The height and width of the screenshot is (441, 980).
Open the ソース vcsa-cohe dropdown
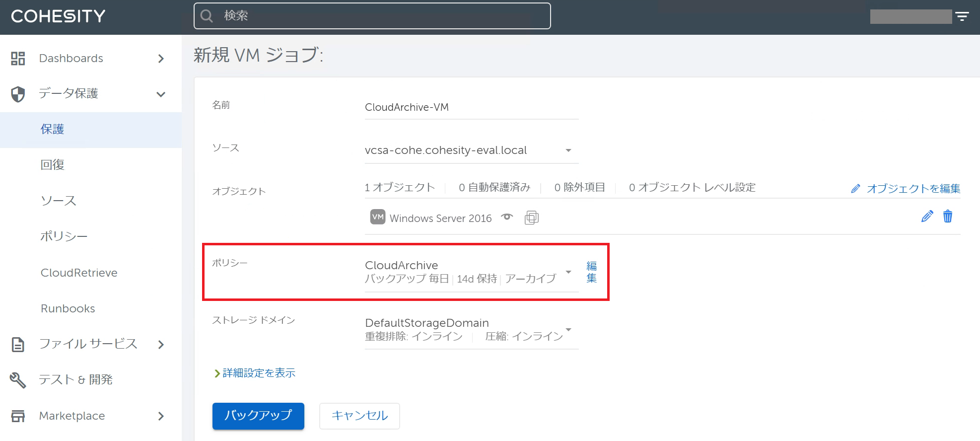(x=472, y=150)
